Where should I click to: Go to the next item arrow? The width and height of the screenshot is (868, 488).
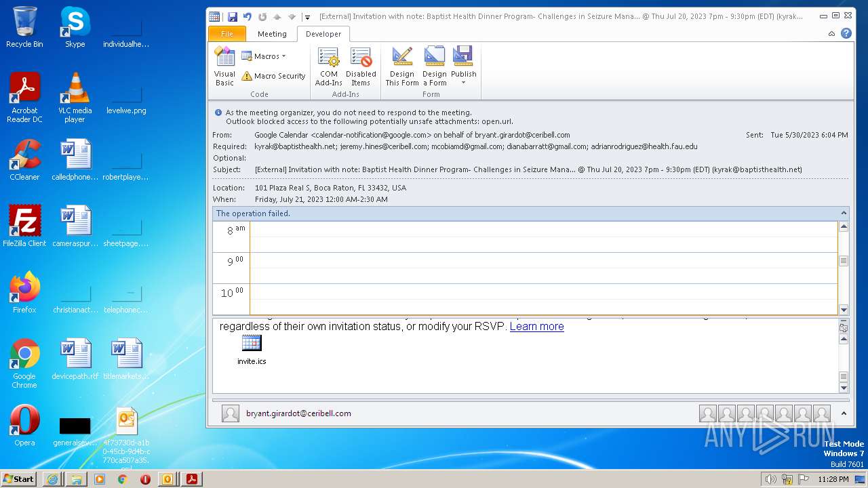pyautogui.click(x=292, y=16)
